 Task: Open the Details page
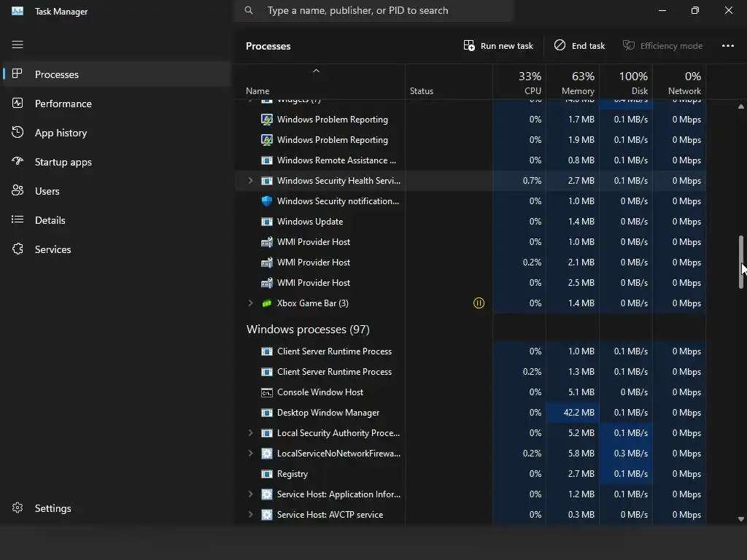(x=117, y=220)
